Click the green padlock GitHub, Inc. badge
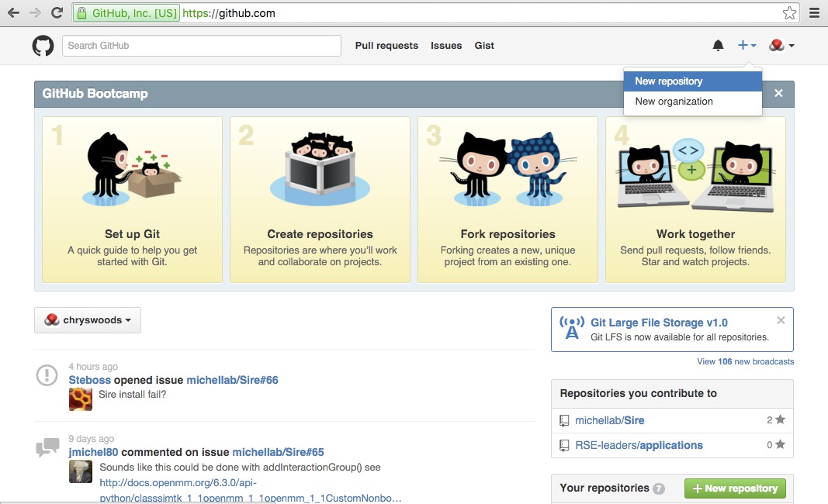The image size is (828, 504). click(126, 13)
